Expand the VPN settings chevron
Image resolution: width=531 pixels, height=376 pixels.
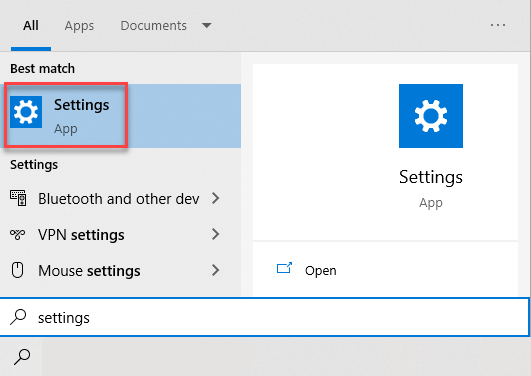click(215, 234)
